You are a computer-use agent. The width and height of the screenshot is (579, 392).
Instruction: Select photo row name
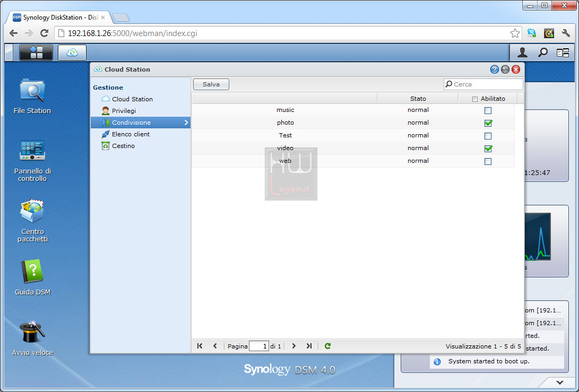[x=285, y=123]
